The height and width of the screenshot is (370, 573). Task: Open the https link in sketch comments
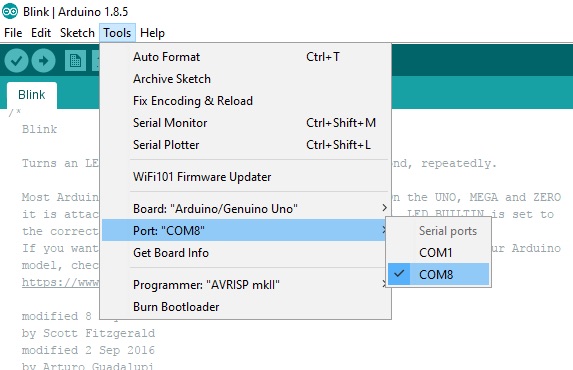(60, 282)
